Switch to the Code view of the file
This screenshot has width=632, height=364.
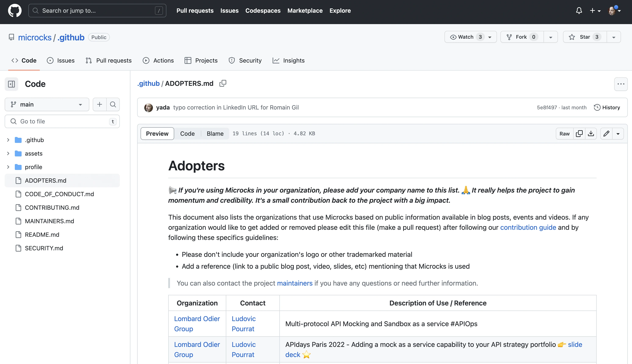coord(187,133)
